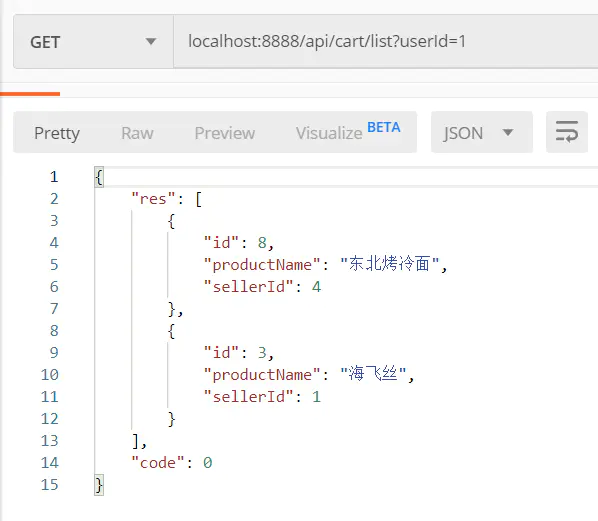Image resolution: width=598 pixels, height=521 pixels.
Task: Click the GET dropdown arrow
Action: pos(151,41)
